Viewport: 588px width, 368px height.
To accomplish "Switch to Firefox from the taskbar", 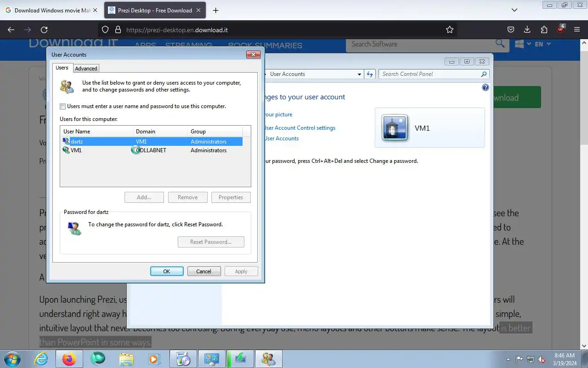I will click(69, 359).
